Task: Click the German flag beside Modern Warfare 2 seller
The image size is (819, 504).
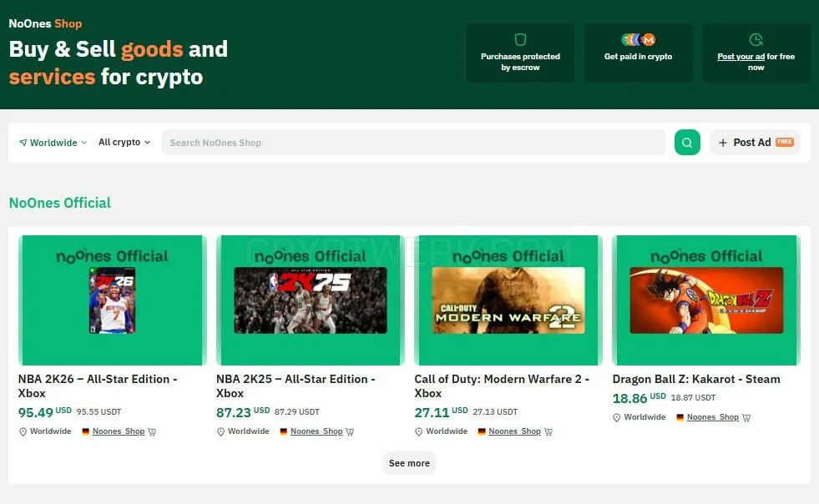Action: tap(482, 431)
